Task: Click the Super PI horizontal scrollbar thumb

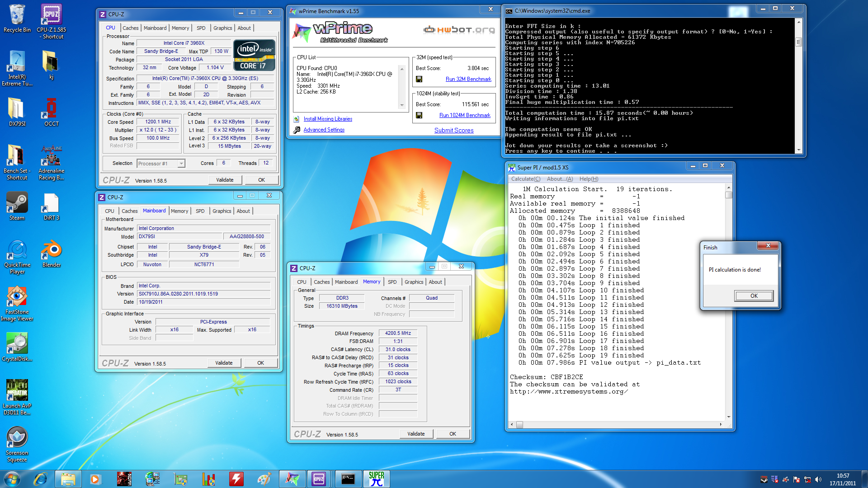Action: [x=519, y=425]
